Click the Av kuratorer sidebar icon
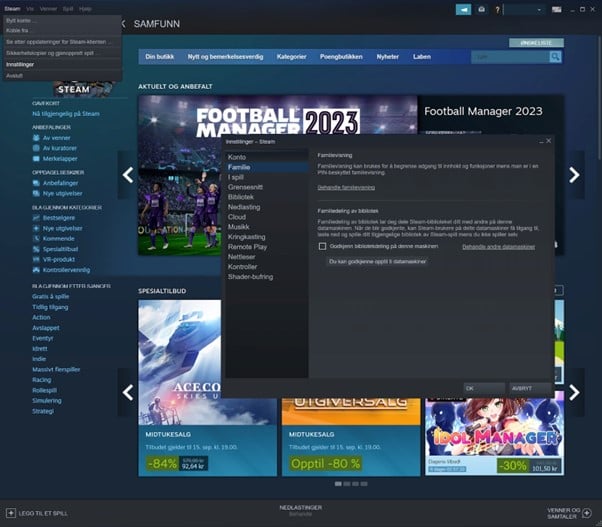 pyautogui.click(x=36, y=148)
